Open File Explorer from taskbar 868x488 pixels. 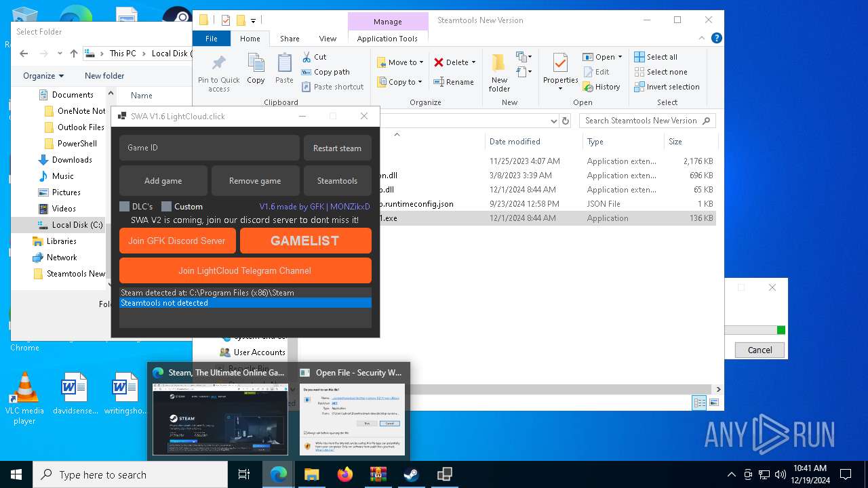coord(311,474)
